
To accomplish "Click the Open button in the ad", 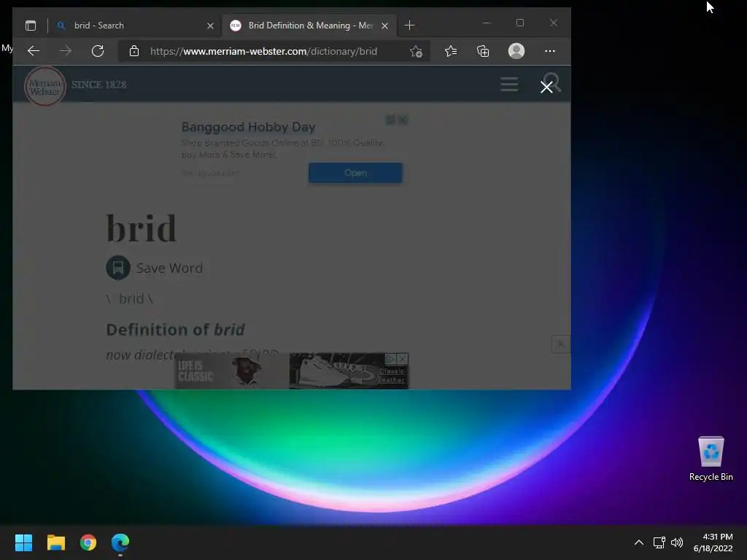I will point(355,173).
